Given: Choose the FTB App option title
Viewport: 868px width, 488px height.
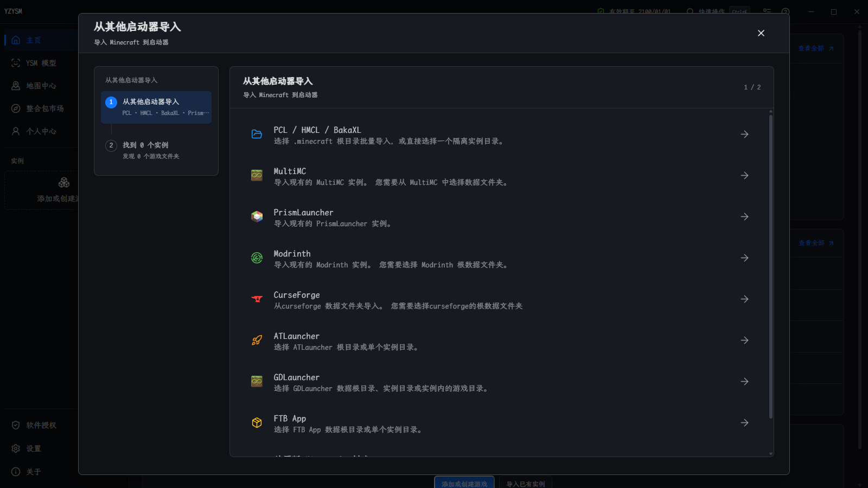Looking at the screenshot, I should pos(290,419).
